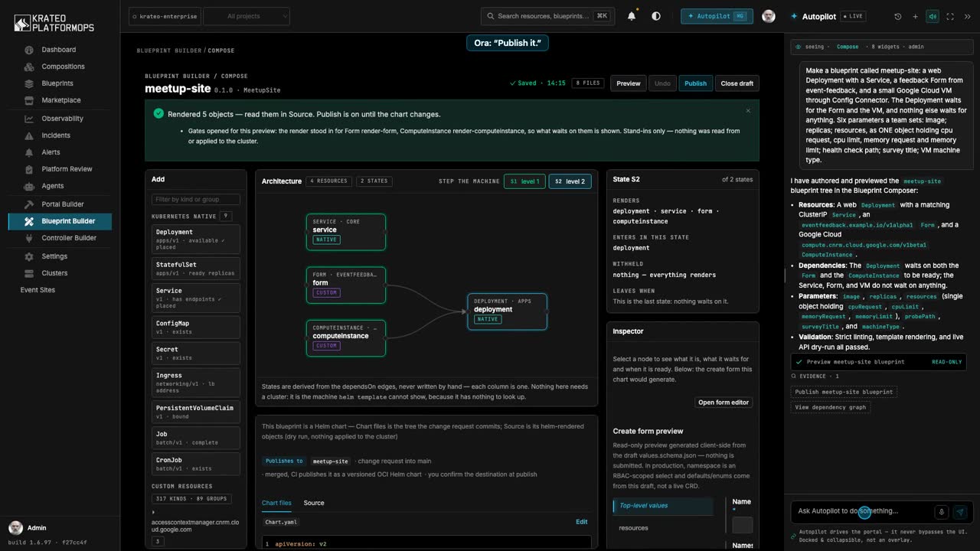Focus the Filter by kind or group field
This screenshot has width=980, height=551.
coord(196,200)
